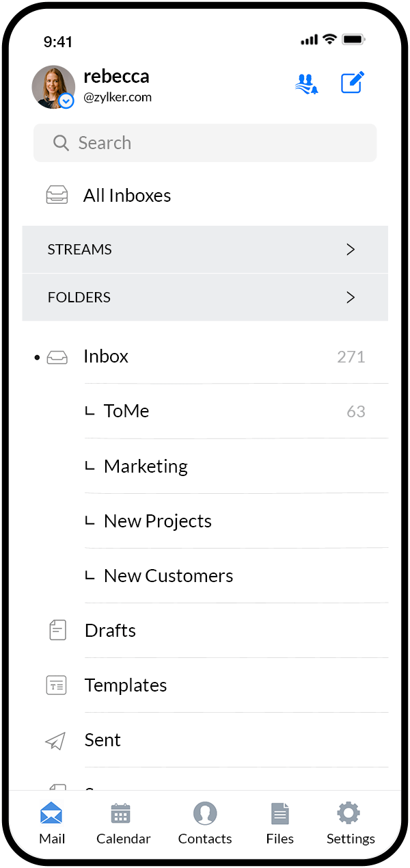Switch to the Contacts tab
Screen dimensions: 410x868
[205, 824]
